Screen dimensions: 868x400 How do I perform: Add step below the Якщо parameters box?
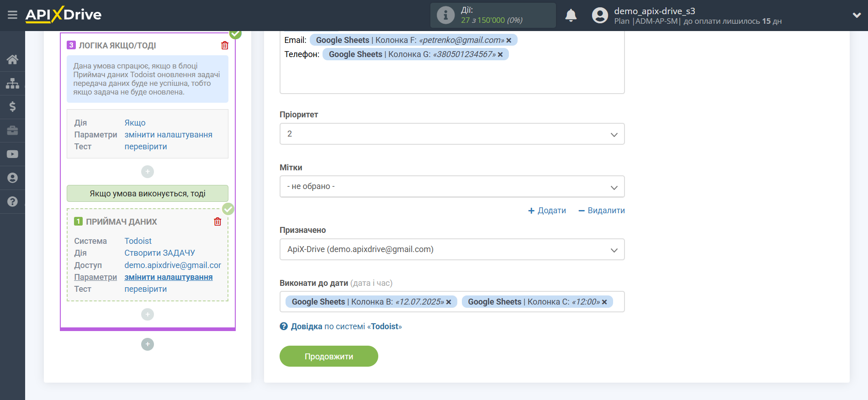[148, 172]
